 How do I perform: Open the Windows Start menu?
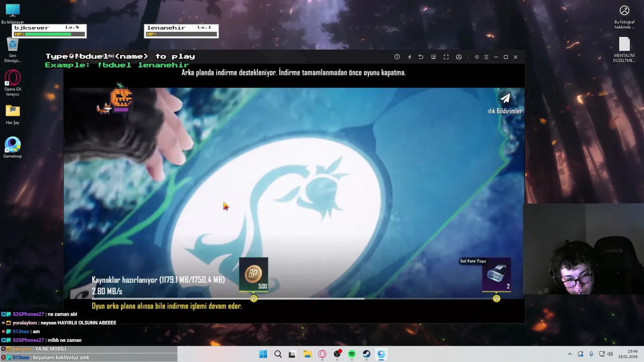(x=263, y=354)
